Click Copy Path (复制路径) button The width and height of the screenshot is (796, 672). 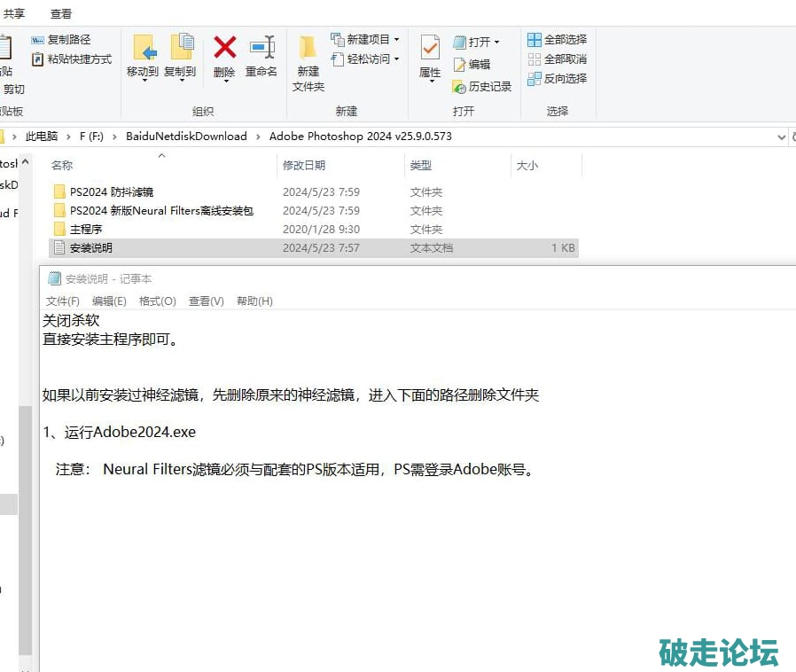pos(61,40)
